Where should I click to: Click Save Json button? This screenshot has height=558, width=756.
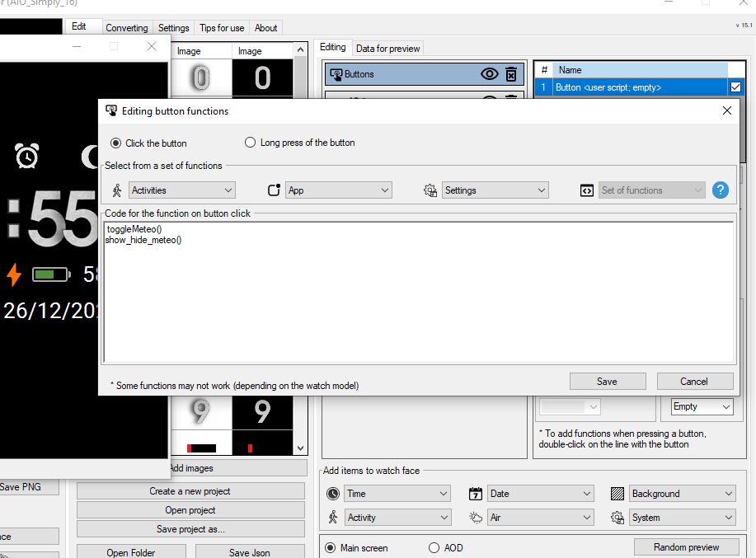(x=250, y=552)
